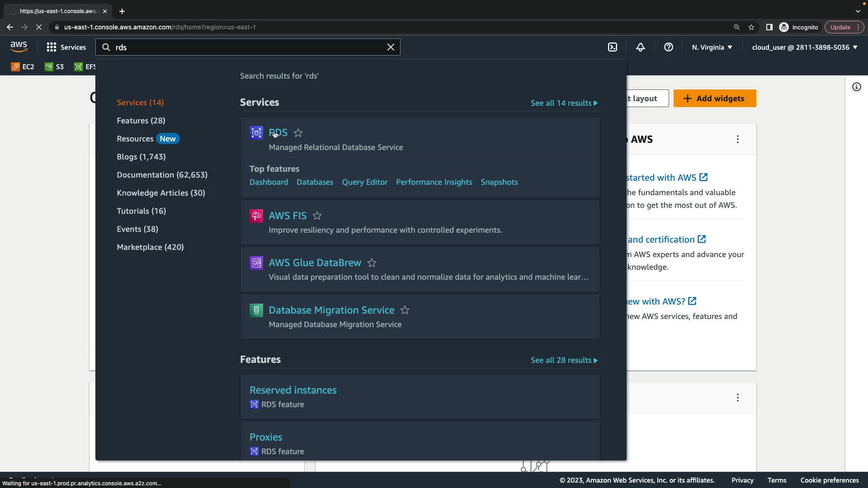Image resolution: width=868 pixels, height=488 pixels.
Task: Open the notifications bell
Action: click(x=641, y=47)
